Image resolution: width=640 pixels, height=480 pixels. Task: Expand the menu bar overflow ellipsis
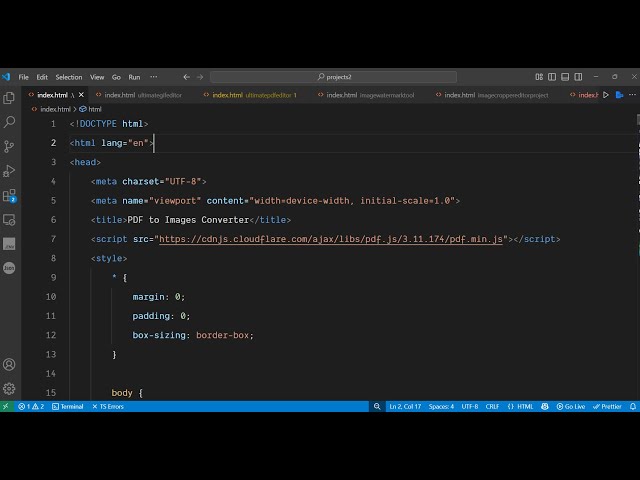pyautogui.click(x=153, y=77)
